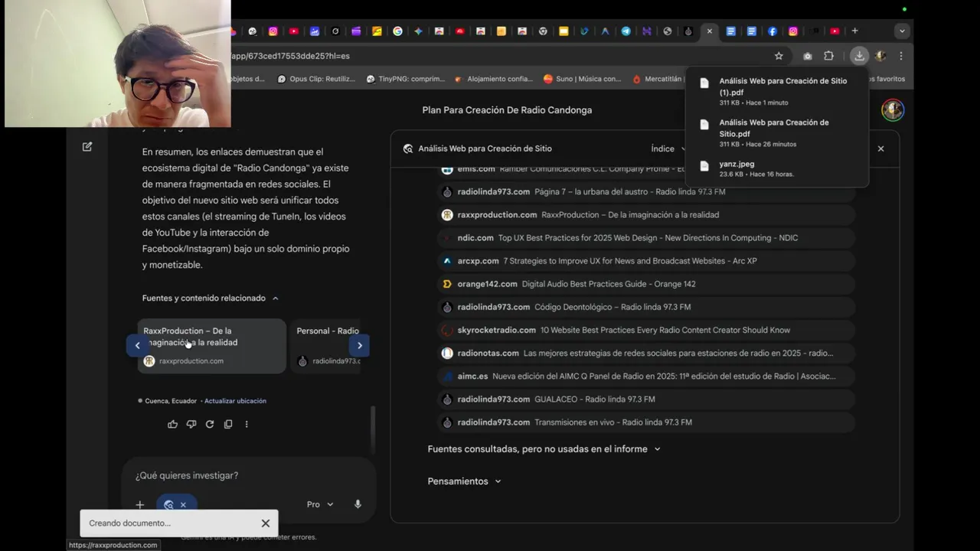Screen dimensions: 980x551
Task: Open radionotas.com redes sociales source
Action: tap(645, 353)
